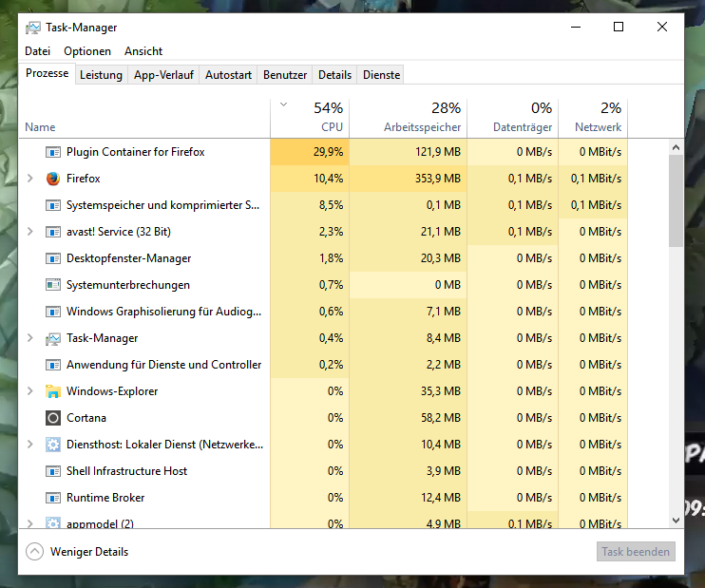Expand the Task-Manager process group
The width and height of the screenshot is (705, 588).
[x=30, y=338]
